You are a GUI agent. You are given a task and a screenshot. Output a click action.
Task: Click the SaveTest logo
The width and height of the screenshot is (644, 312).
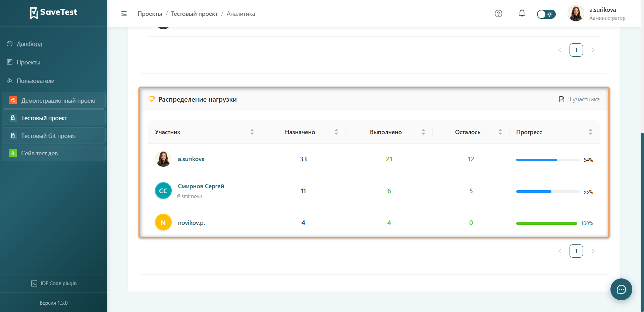54,13
